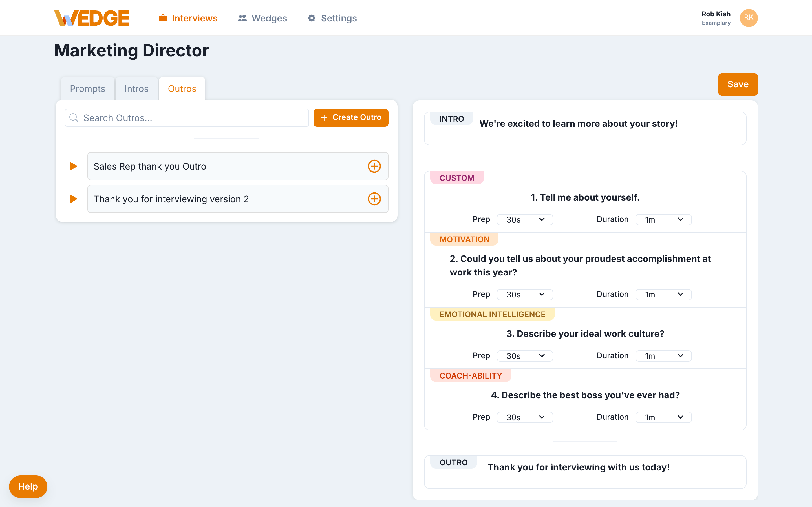
Task: Switch to the Prompts tab
Action: pyautogui.click(x=87, y=88)
